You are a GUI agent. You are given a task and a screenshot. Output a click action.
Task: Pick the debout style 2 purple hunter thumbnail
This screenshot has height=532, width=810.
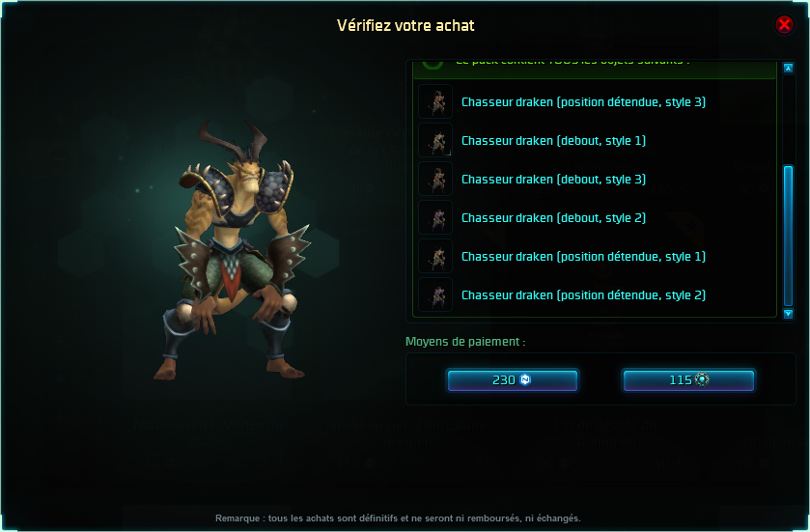[435, 218]
